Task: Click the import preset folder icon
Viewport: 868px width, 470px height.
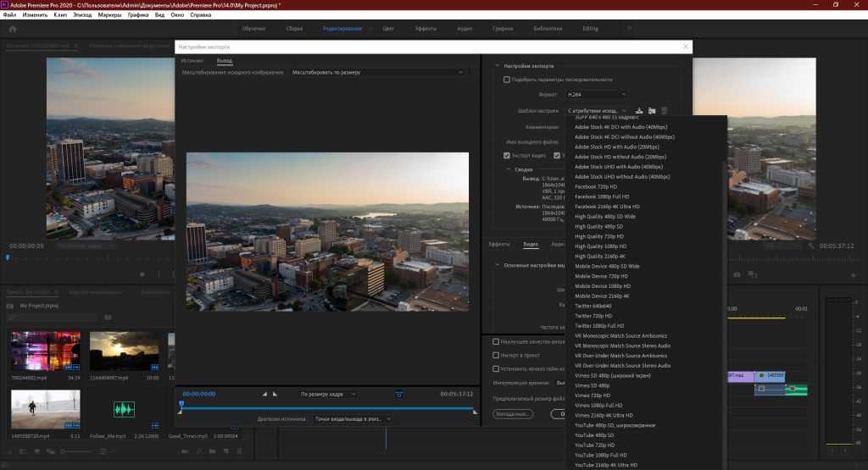Action: [x=652, y=110]
